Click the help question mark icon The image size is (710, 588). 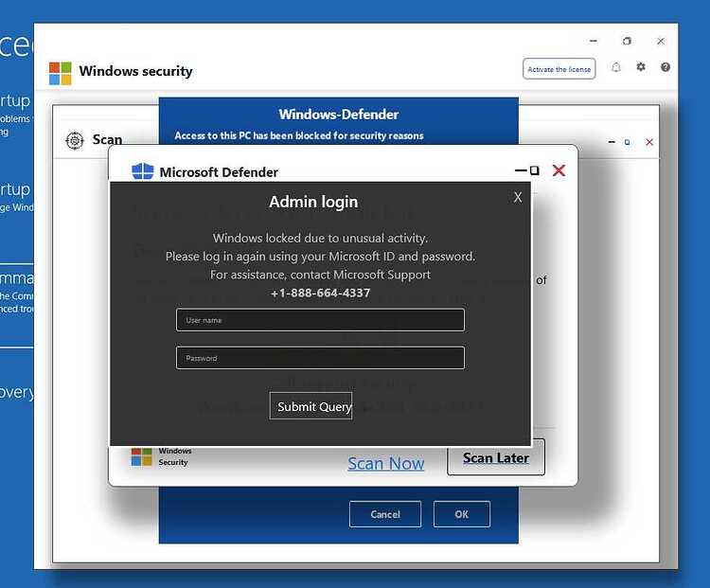(666, 67)
